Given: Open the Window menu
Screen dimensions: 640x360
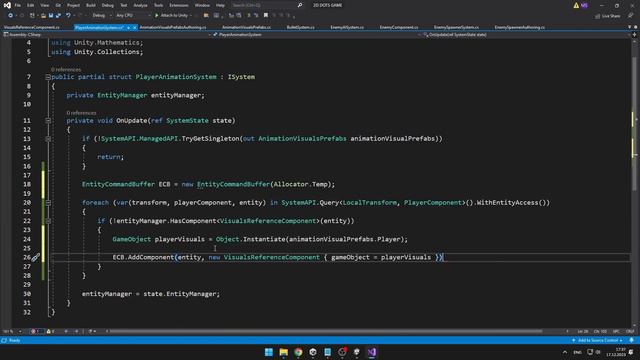Looking at the screenshot, I should 202,5.
